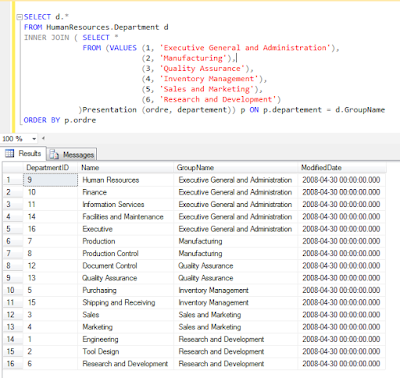Click the DepartmentID cell containing 9
400x378 pixels.
pos(50,180)
